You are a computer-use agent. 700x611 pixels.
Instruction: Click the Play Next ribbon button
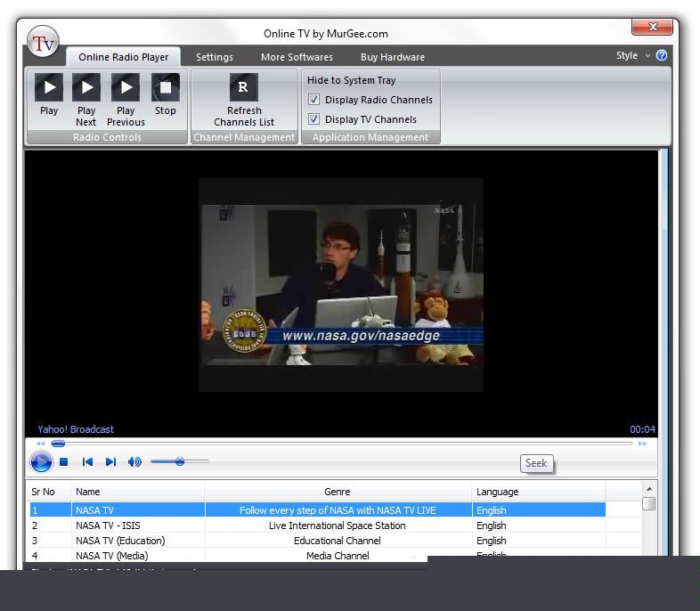(86, 100)
